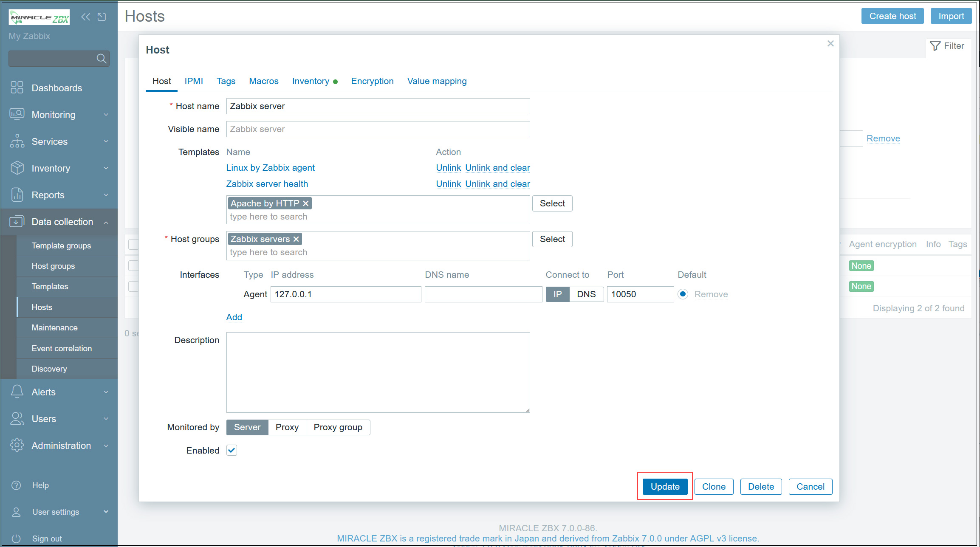980x547 pixels.
Task: Set Monitored by Server
Action: (247, 427)
